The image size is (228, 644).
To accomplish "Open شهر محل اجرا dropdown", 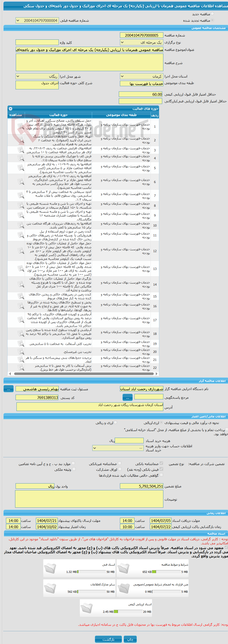I will coord(37,76).
